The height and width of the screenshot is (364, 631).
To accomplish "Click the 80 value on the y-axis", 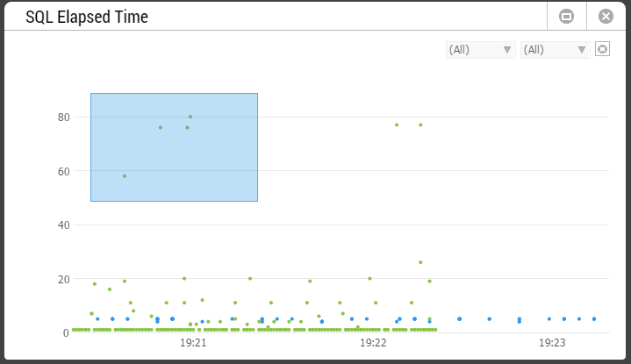I will coord(63,118).
